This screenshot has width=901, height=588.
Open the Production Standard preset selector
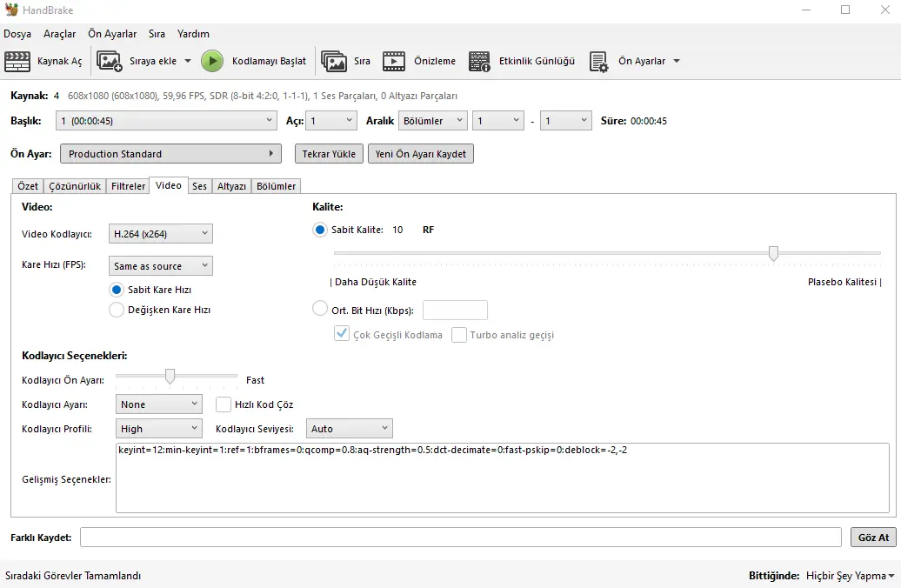pyautogui.click(x=170, y=154)
